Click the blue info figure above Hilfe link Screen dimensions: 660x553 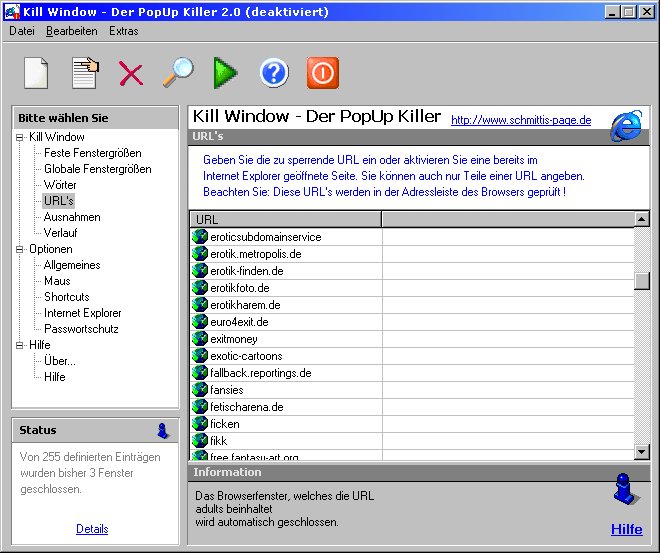pyautogui.click(x=626, y=489)
